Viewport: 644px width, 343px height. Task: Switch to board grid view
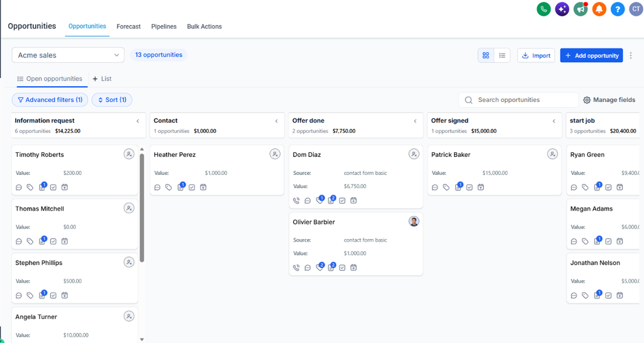coord(486,55)
